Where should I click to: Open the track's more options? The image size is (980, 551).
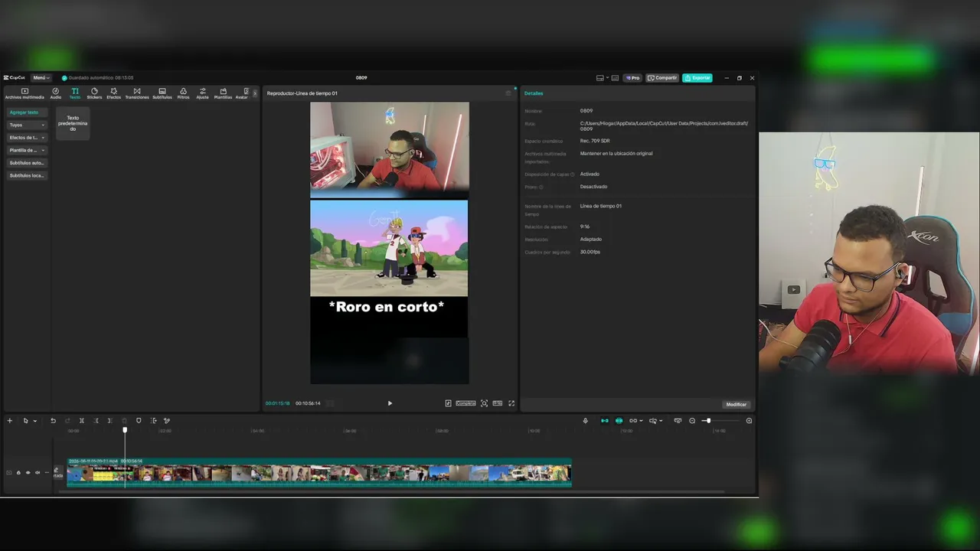pyautogui.click(x=47, y=472)
